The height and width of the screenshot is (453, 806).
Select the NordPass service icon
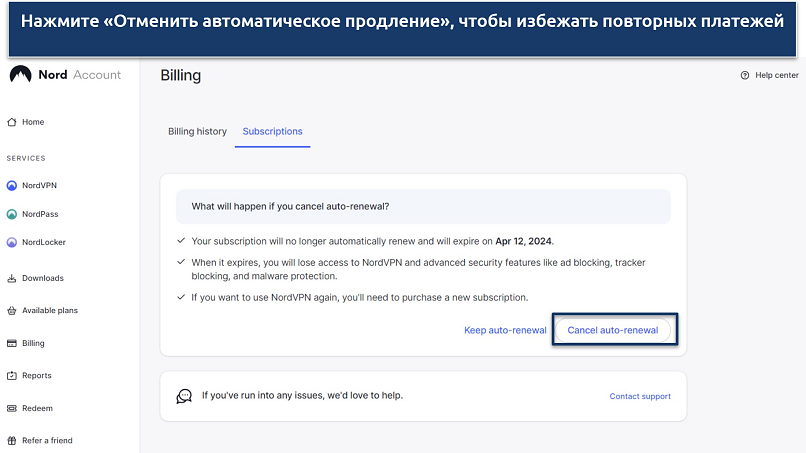coord(12,214)
